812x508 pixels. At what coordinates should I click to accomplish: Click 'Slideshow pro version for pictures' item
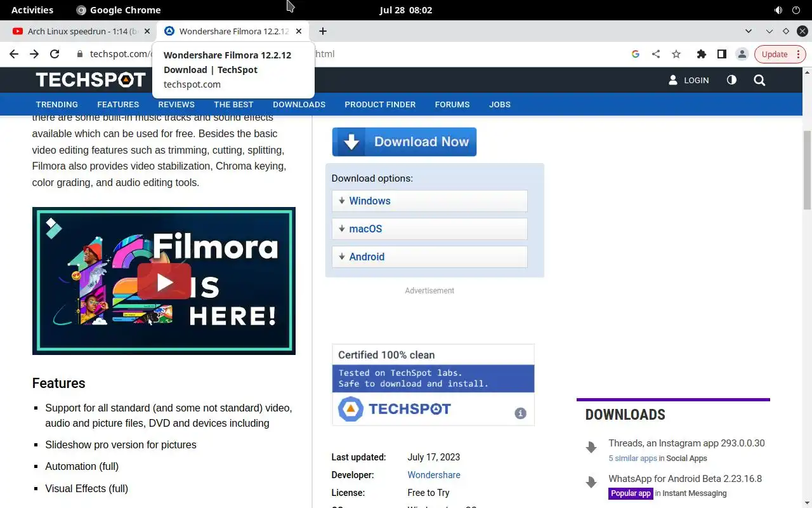[121, 445]
